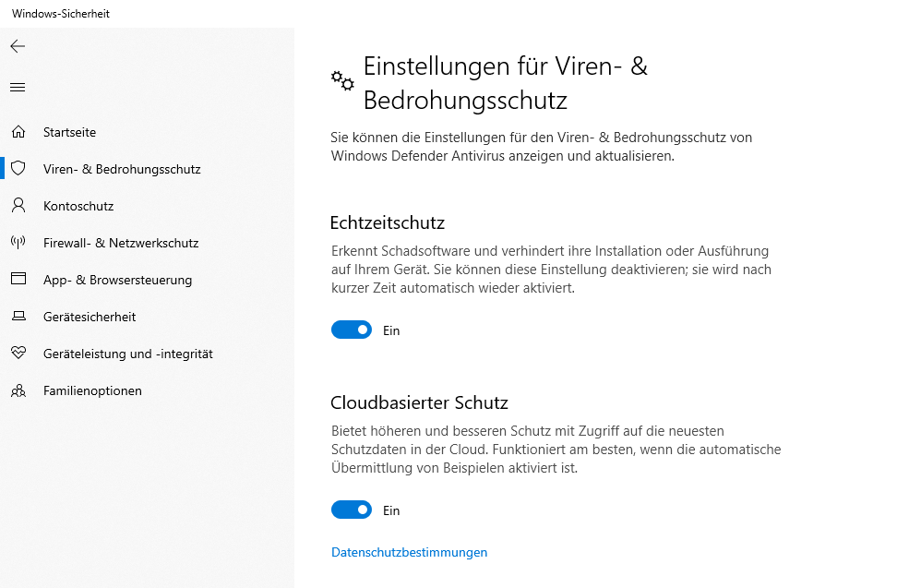This screenshot has height=588, width=897.
Task: Click the App- & Browsersteuerung window icon
Action: click(18, 280)
